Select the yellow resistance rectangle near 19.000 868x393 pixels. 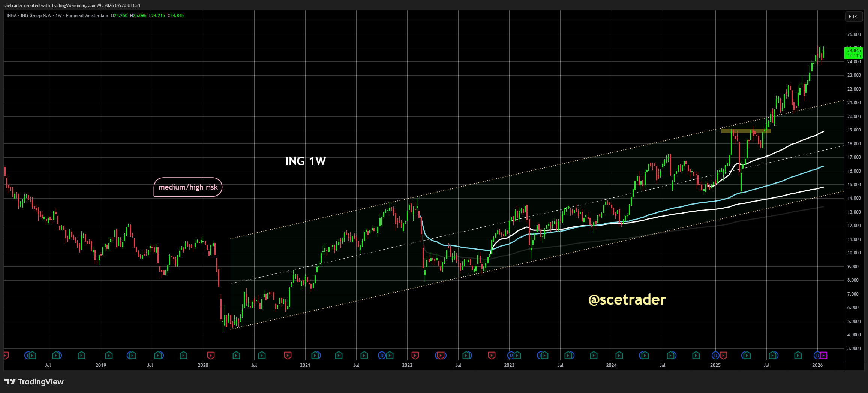tap(745, 131)
